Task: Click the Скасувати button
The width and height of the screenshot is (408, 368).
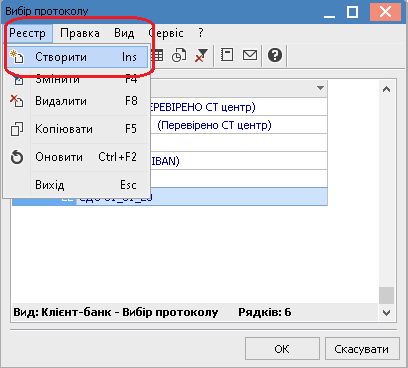Action: click(x=362, y=349)
